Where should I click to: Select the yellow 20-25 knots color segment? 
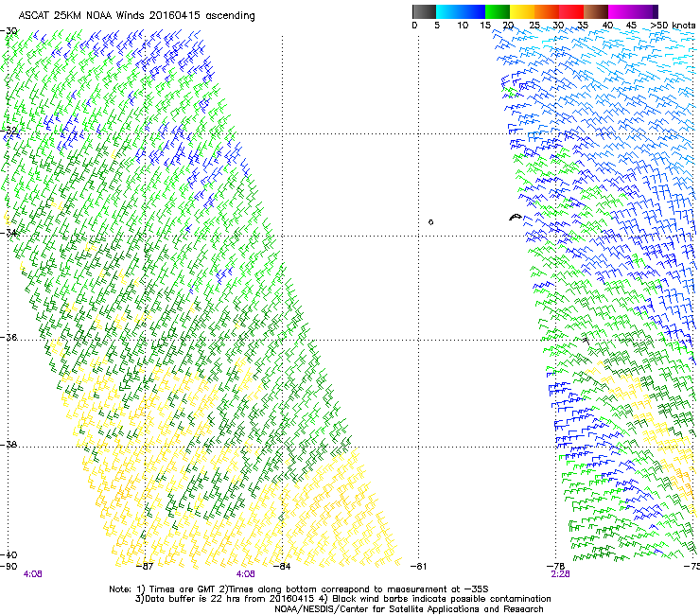[522, 11]
